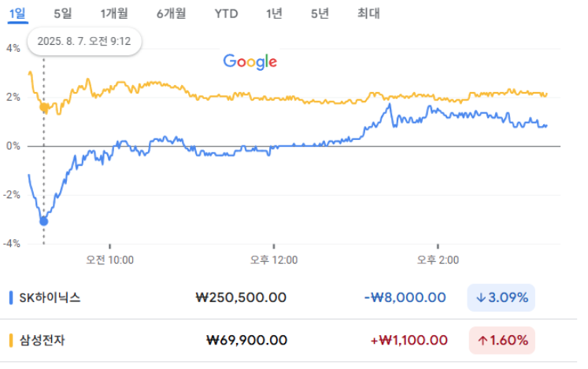Click the Google logo on chart
Viewport: 588px width, 369px height.
tap(250, 61)
